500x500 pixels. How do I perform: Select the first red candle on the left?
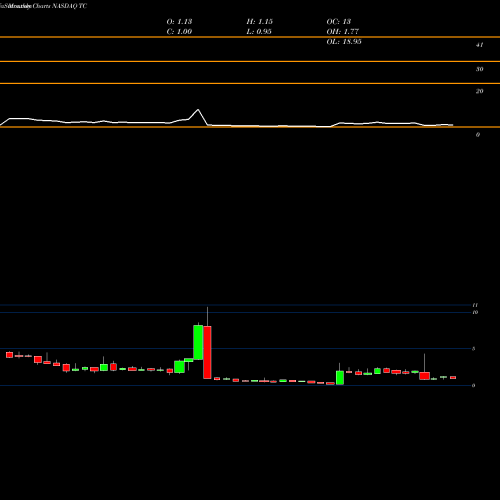click(9, 355)
